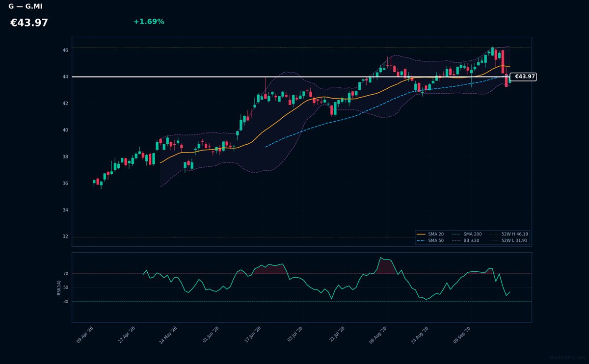Screen dimensions: 589x364
Task: Click the 17 Jun '26 date label
Action: [x=252, y=335]
